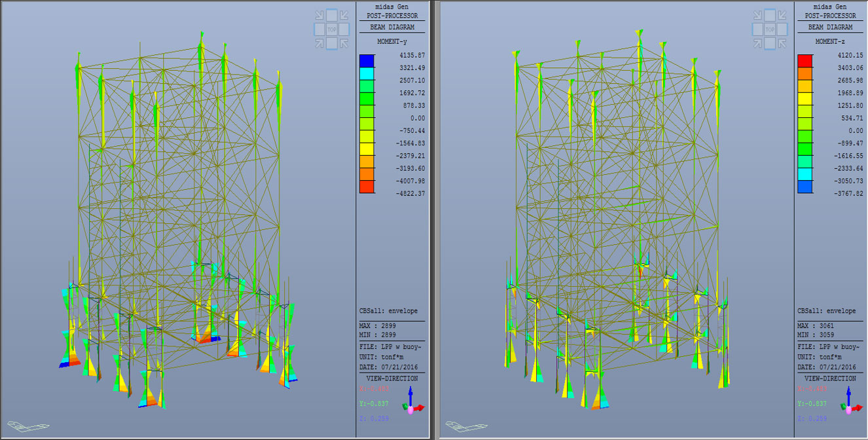Click 'UNIT: tonf*m' in Moment-y window
This screenshot has height=440, width=868.
(383, 357)
